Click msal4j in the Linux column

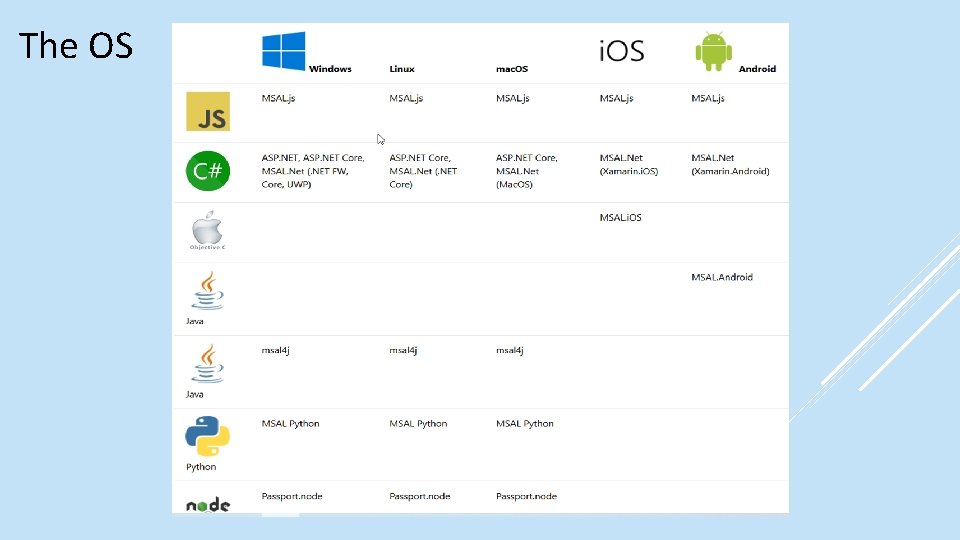click(x=403, y=350)
